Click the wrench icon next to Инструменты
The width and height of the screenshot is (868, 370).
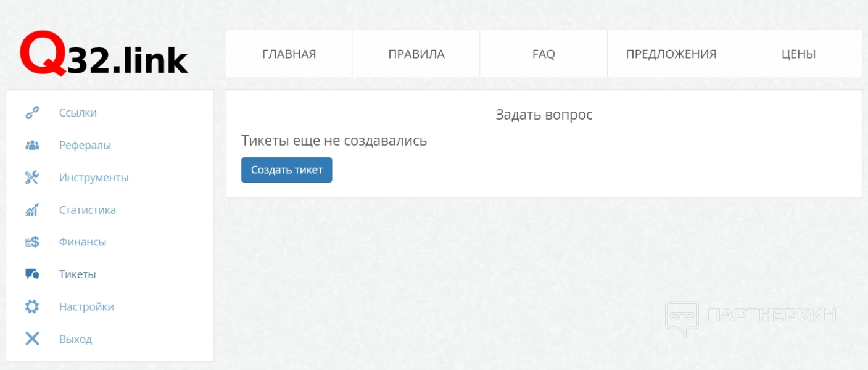(x=32, y=178)
